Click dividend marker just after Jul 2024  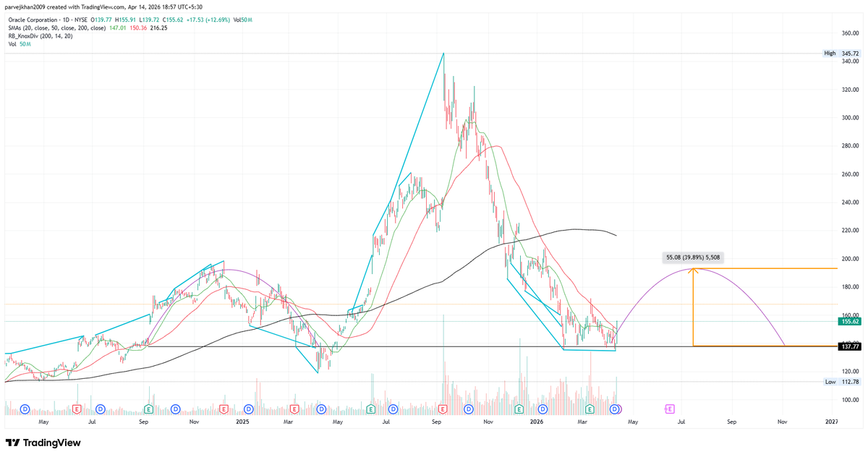(x=100, y=409)
